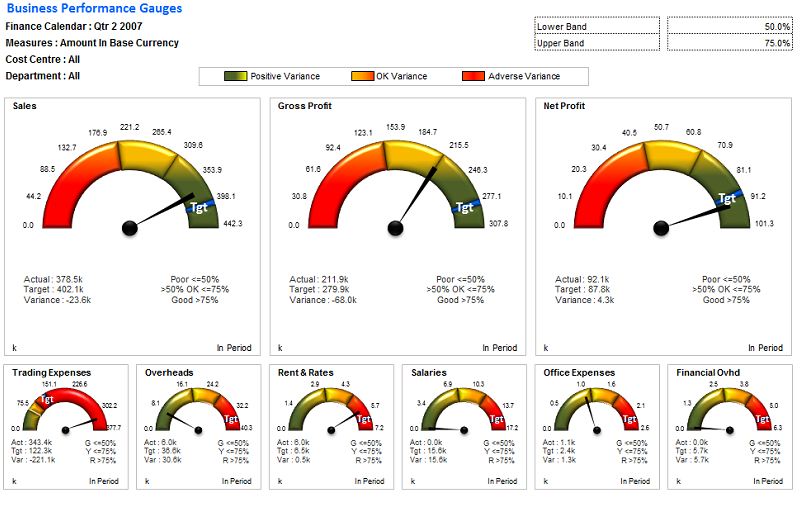Edit the Lower Band 50.0% value
800x505 pixels.
729,26
